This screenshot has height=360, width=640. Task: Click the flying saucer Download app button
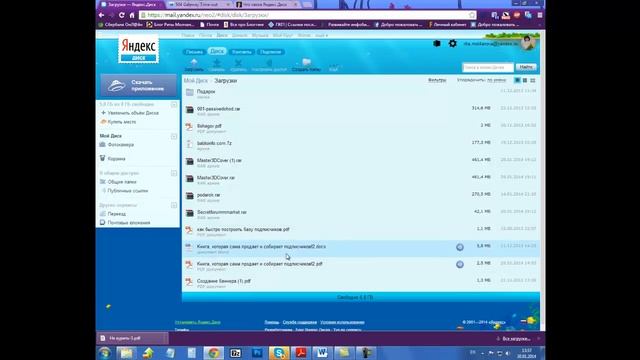(138, 85)
